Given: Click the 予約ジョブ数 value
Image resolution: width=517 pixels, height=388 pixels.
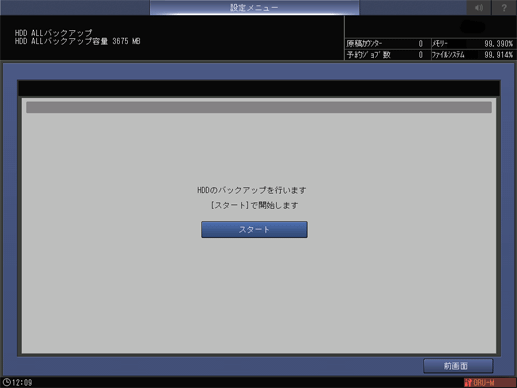Looking at the screenshot, I should coord(420,55).
